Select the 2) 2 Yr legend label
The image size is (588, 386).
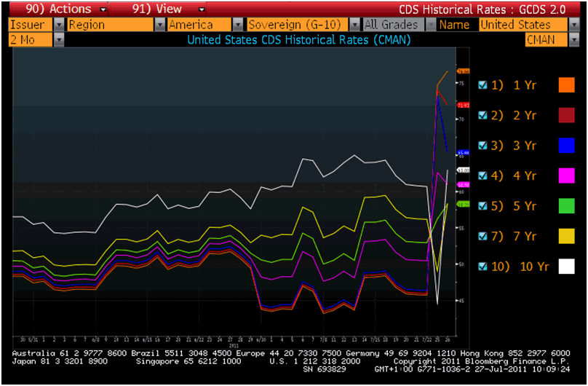point(514,115)
